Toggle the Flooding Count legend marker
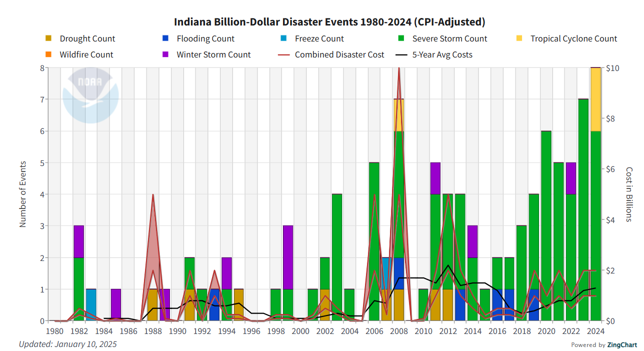Viewport: 644px width, 351px height. pos(165,38)
